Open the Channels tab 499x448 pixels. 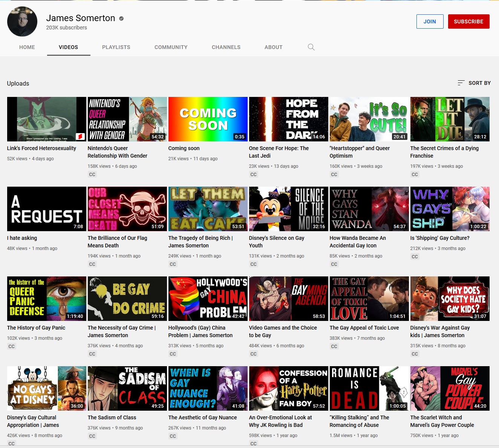coord(226,47)
